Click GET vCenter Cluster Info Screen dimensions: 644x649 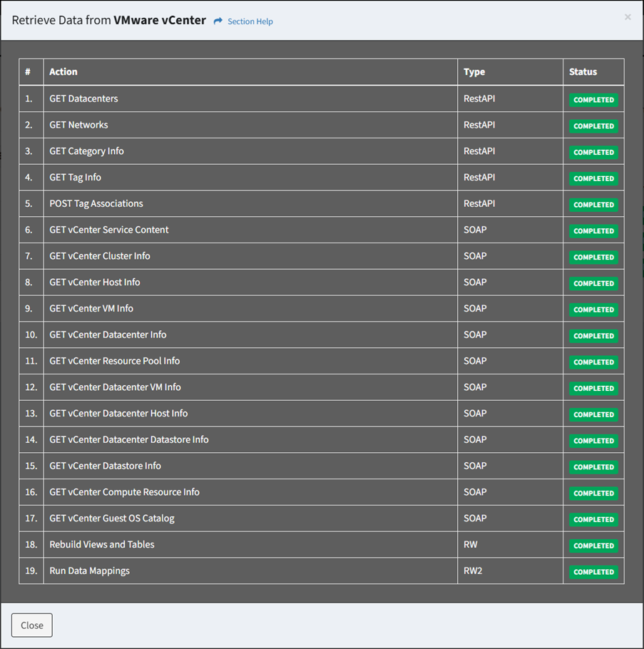pos(100,256)
